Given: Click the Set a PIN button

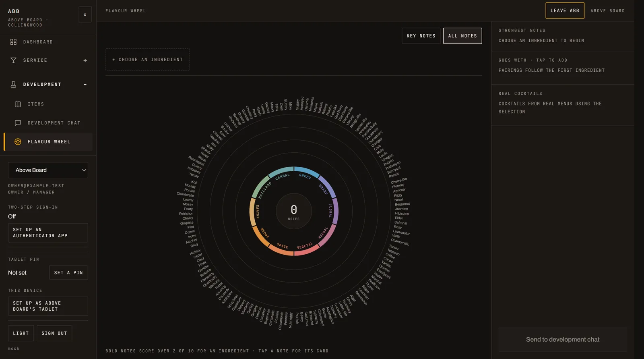Looking at the screenshot, I should click(x=68, y=273).
